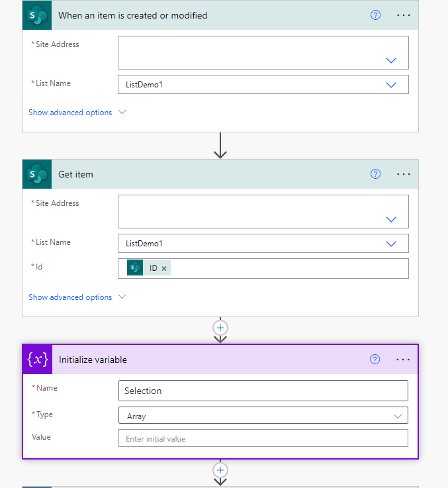Show advanced options on trigger card
This screenshot has height=488, width=448.
pos(77,113)
